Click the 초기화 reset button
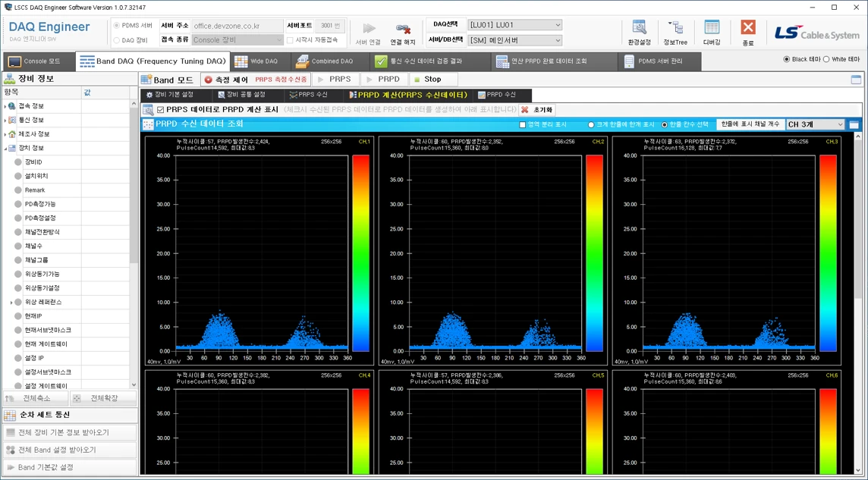868x480 pixels. (x=537, y=109)
